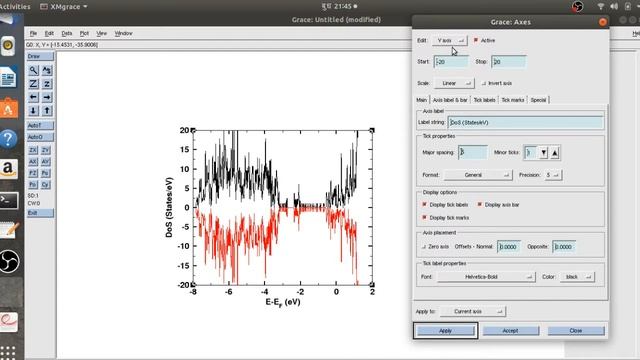
Task: Open Ubuntu Software in the dock
Action: pyautogui.click(x=9, y=108)
